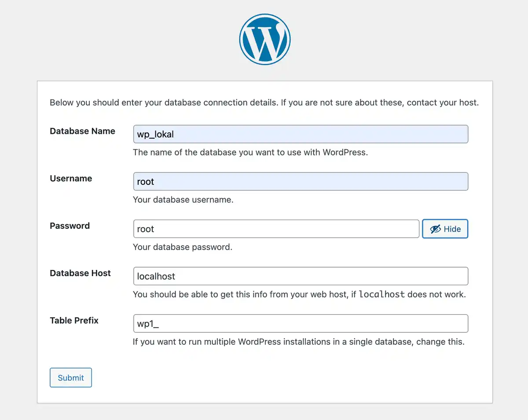This screenshot has height=420, width=528.
Task: Click the WordPress logo
Action: (264, 39)
